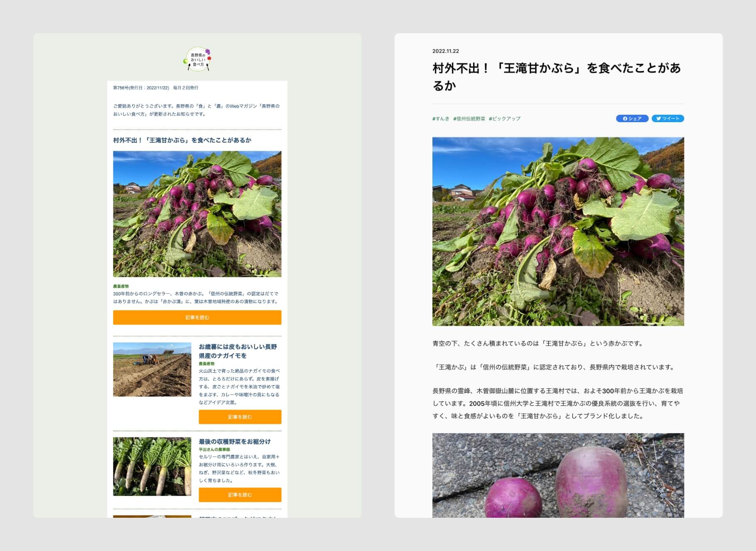Click the #ピックアップ hashtag
Viewport: 756px width, 551px height.
[x=505, y=119]
